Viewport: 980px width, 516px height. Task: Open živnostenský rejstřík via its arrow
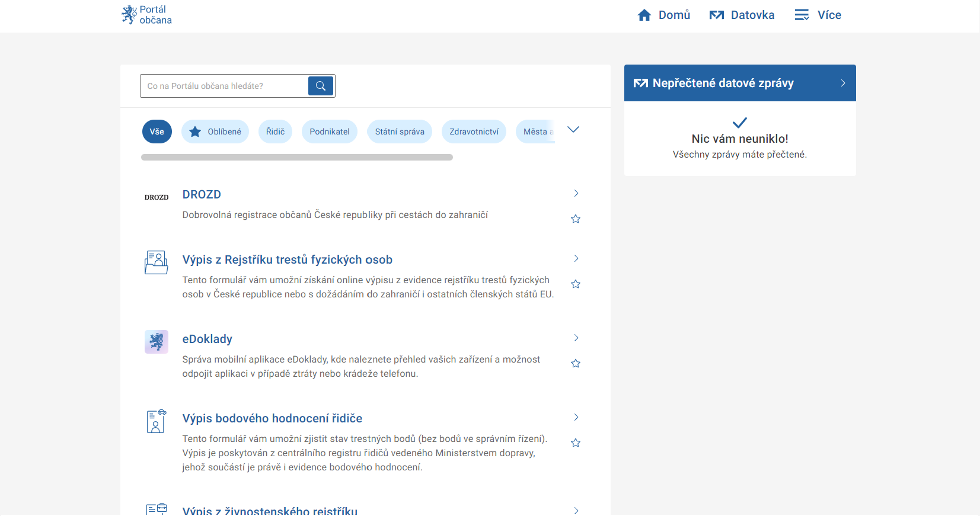coord(576,511)
